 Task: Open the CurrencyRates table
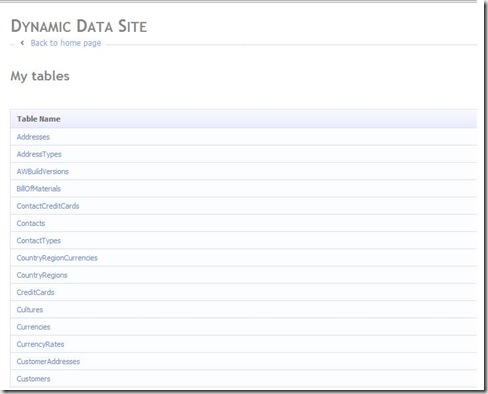tap(40, 345)
